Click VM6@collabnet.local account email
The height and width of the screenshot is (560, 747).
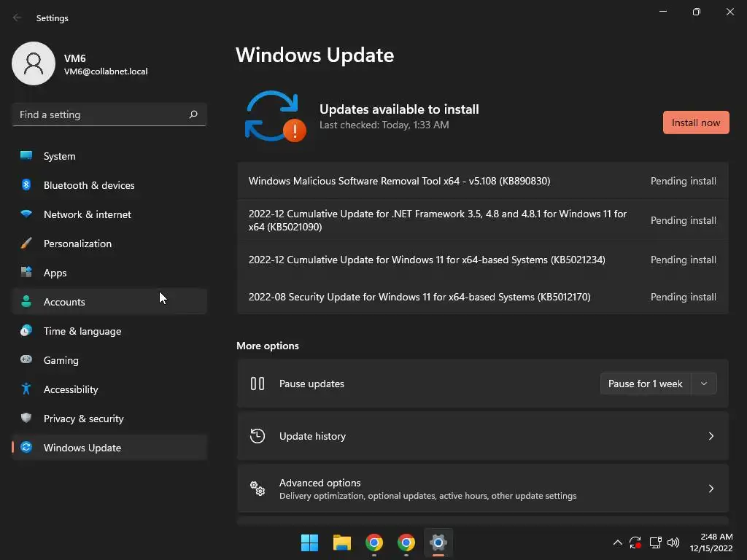click(106, 71)
